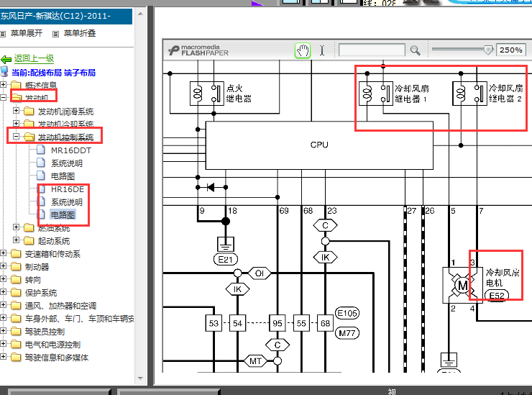Select the highlighted 电路图 under HR16DE
532x395 pixels.
point(63,215)
